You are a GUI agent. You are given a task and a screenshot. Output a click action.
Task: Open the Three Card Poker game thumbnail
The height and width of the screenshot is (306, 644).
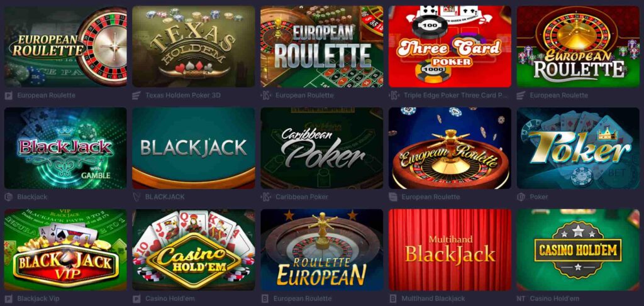click(450, 46)
